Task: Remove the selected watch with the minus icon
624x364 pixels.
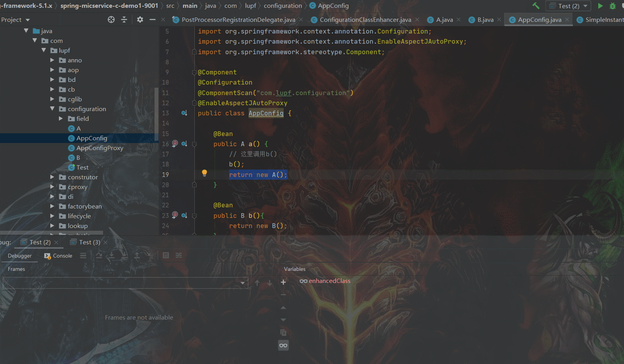Action: [283, 295]
